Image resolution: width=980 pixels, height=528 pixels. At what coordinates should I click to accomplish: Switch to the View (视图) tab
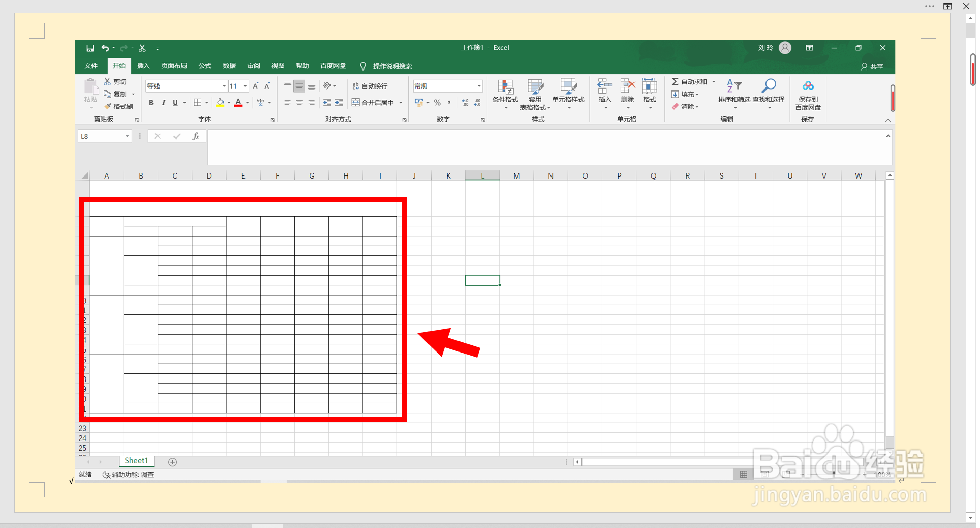pyautogui.click(x=278, y=66)
